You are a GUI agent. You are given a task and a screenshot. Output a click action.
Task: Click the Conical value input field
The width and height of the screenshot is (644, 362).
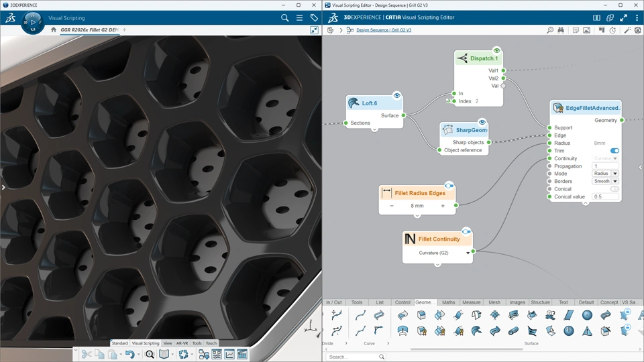pyautogui.click(x=605, y=196)
